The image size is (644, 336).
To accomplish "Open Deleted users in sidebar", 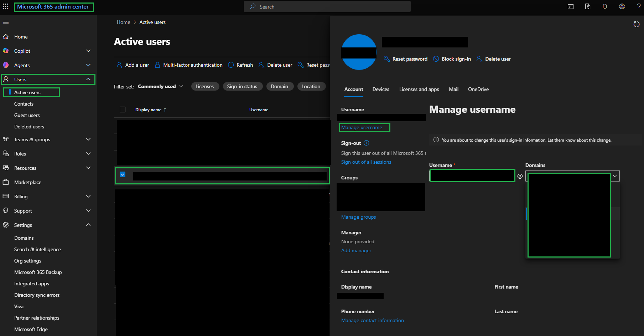I will (29, 127).
